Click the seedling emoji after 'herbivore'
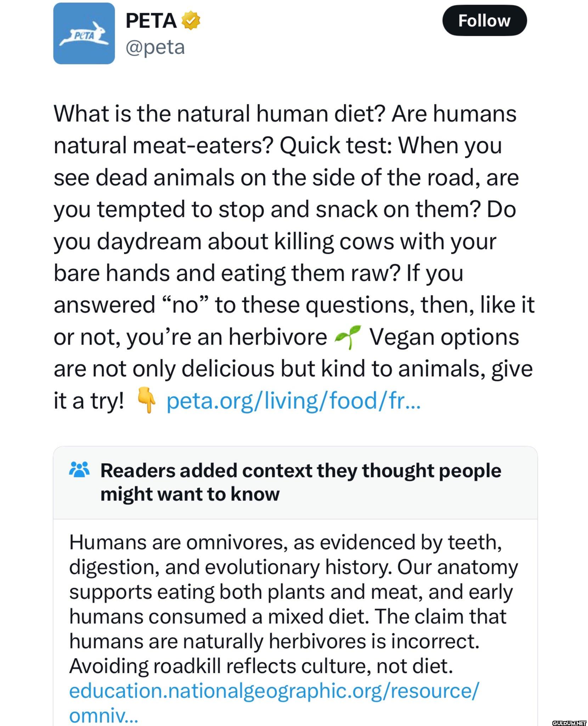 [348, 337]
